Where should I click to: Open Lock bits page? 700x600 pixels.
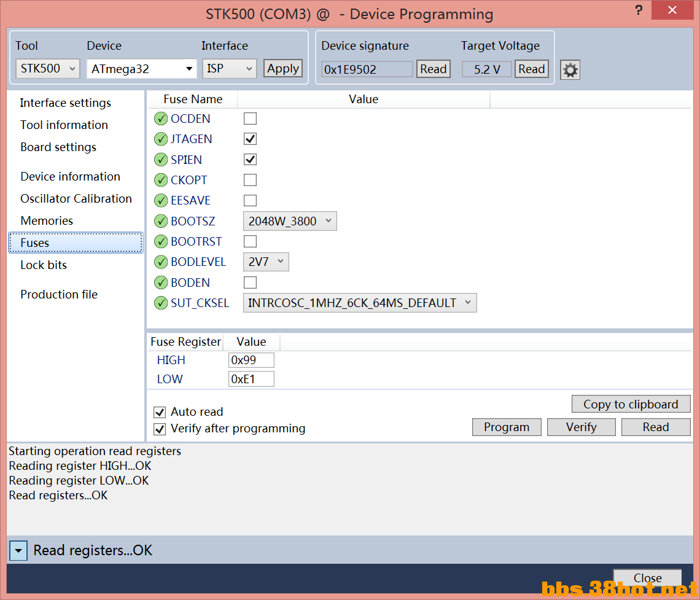click(44, 265)
